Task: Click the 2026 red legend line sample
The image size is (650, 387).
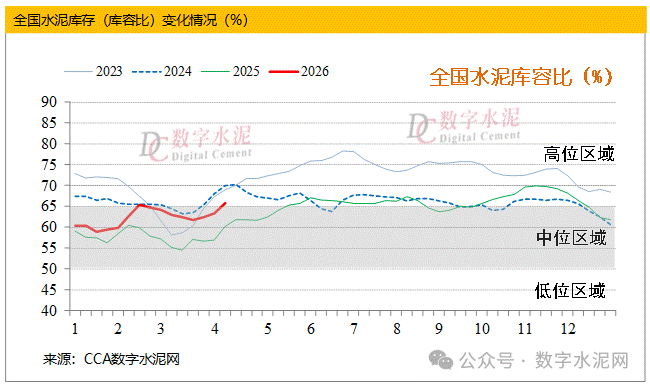Action: pos(284,72)
